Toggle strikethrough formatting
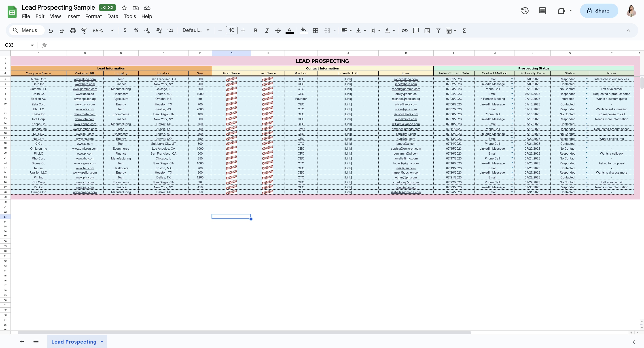Screen dimensions: 644x348 pos(278,30)
